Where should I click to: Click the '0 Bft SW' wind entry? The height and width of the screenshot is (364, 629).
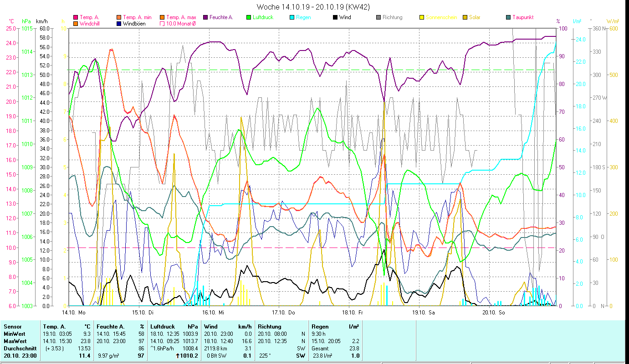point(216,355)
